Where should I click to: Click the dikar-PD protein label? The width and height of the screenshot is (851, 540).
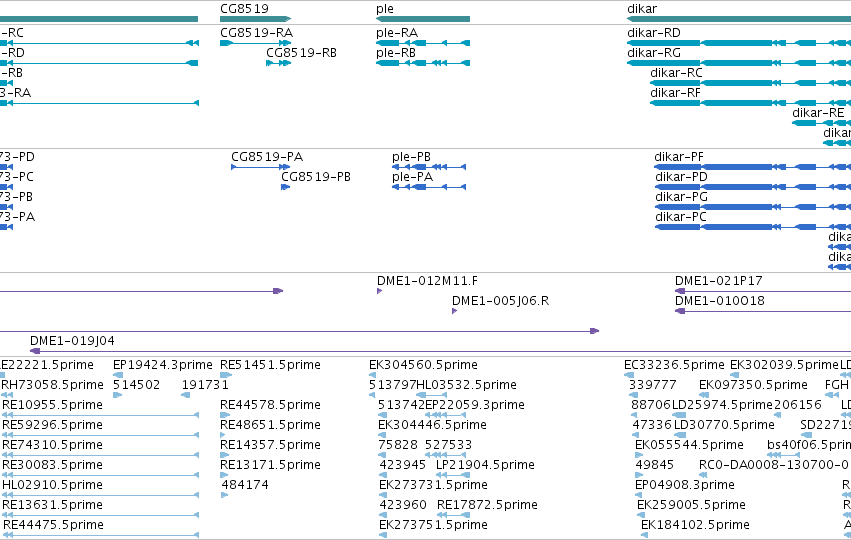point(681,177)
